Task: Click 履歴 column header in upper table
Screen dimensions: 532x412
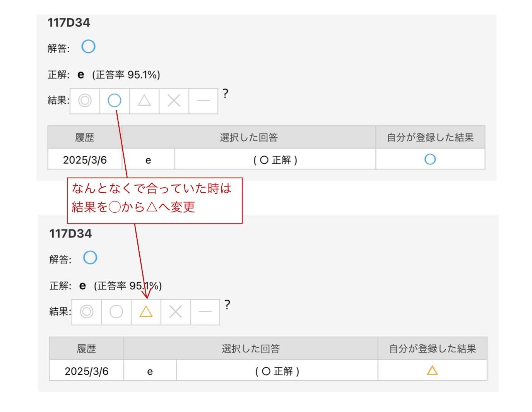Action: pos(85,137)
